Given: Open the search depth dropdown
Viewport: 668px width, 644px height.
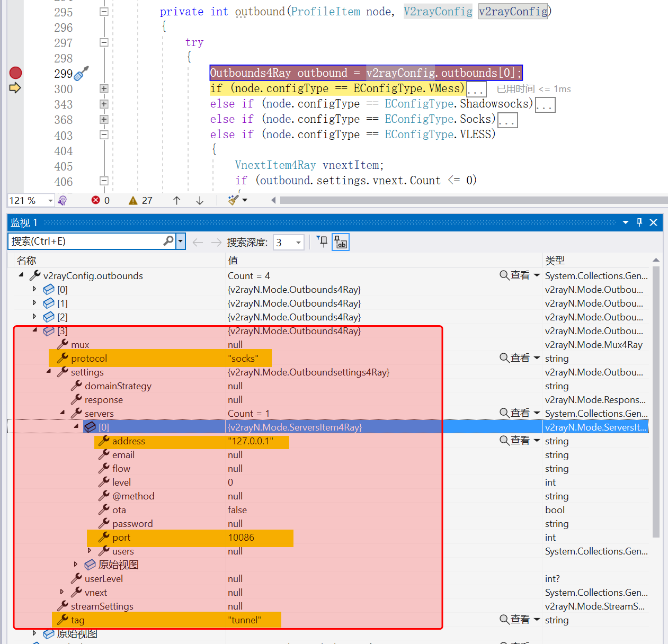Looking at the screenshot, I should click(298, 243).
